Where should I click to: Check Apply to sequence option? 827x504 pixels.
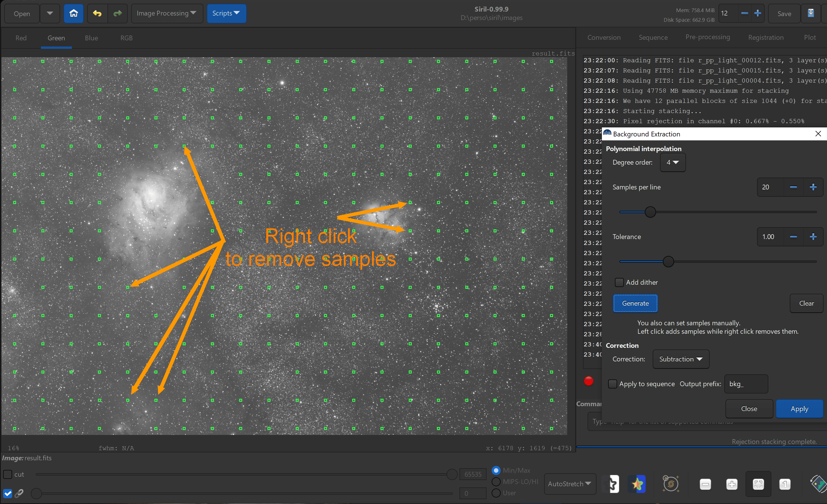pos(613,384)
